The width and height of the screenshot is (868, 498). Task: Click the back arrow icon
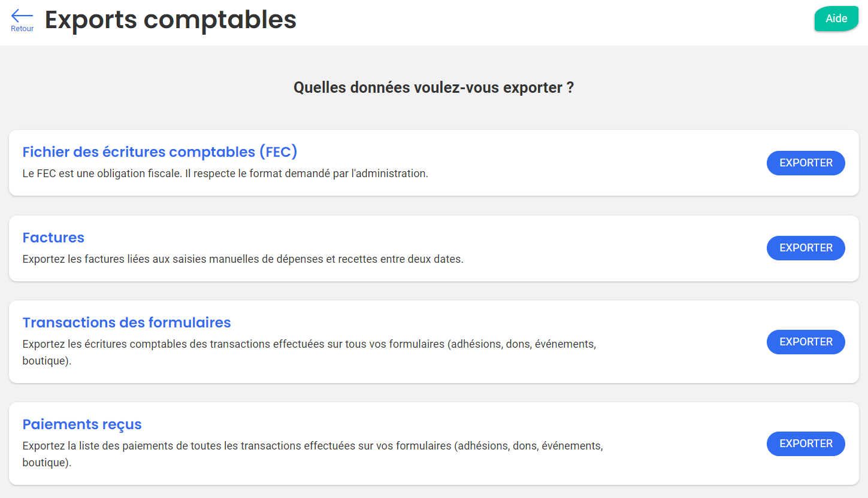click(x=22, y=16)
